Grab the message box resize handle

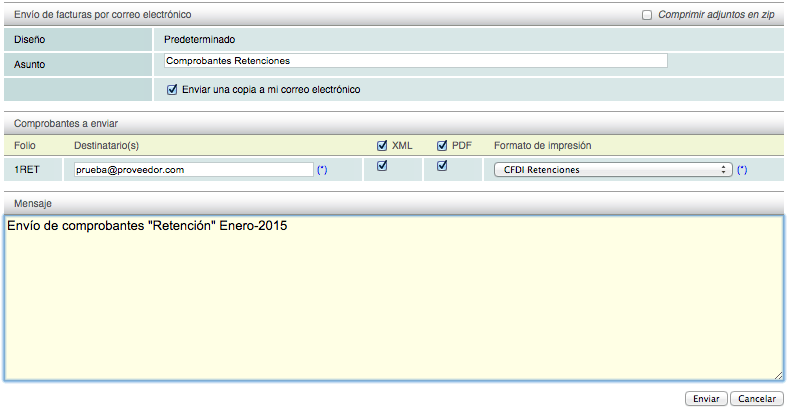click(777, 375)
